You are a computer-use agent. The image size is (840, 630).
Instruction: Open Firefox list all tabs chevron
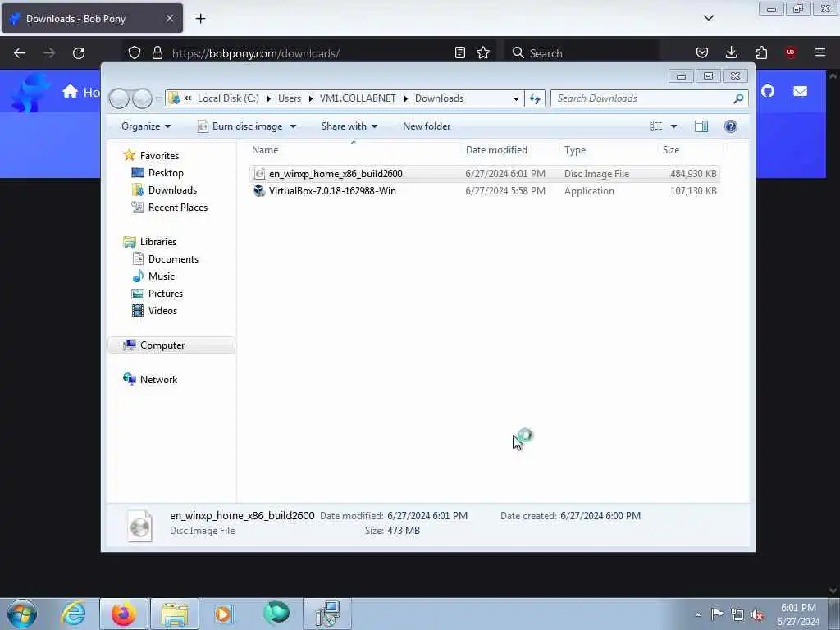coord(708,18)
